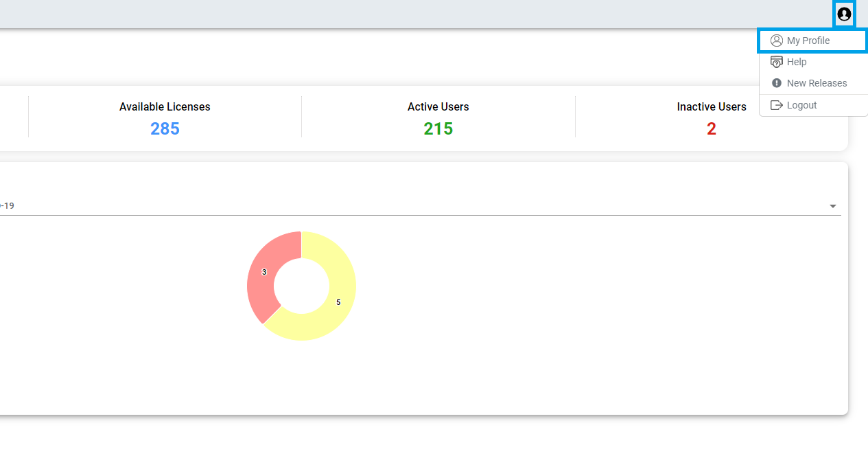Open the user account avatar icon

click(x=844, y=14)
